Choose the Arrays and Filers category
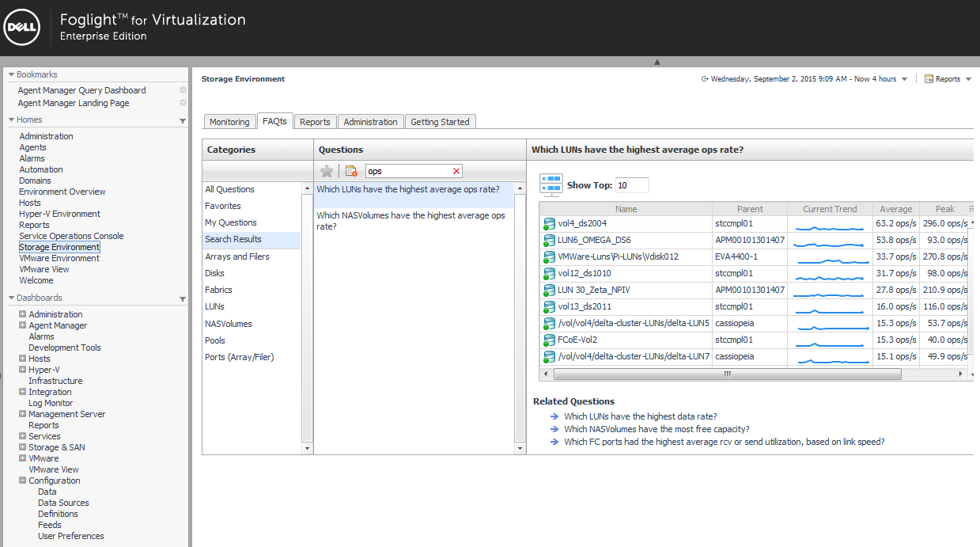Screen dimensions: 980x547 click(237, 256)
